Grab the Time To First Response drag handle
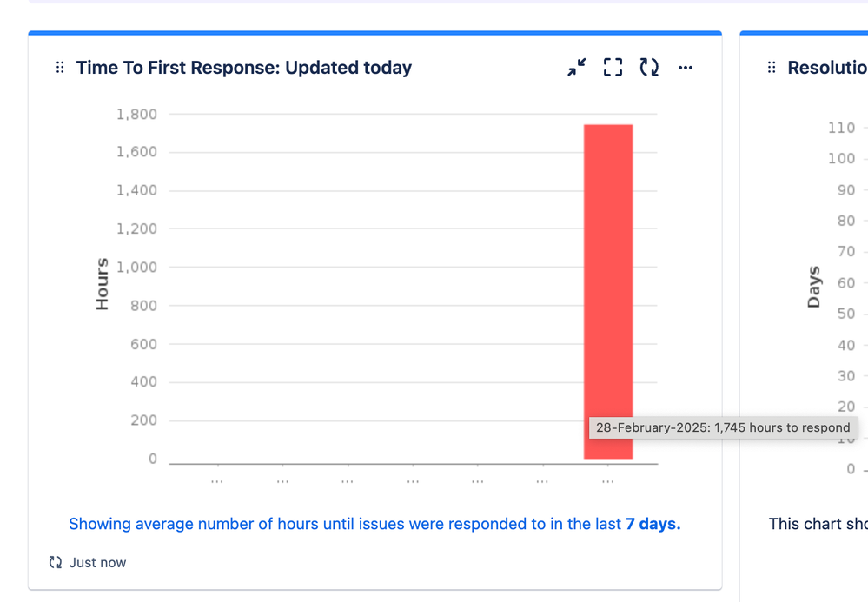The image size is (868, 602). (59, 67)
